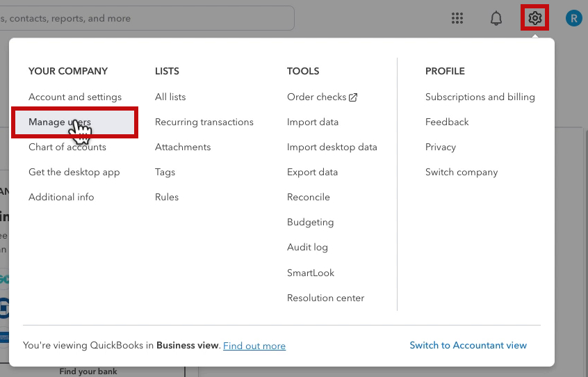
Task: Select Import desktop data
Action: tap(332, 147)
